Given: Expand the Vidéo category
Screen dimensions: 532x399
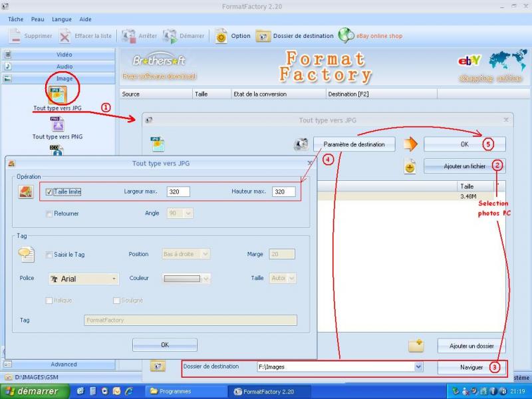Looking at the screenshot, I should pyautogui.click(x=59, y=55).
